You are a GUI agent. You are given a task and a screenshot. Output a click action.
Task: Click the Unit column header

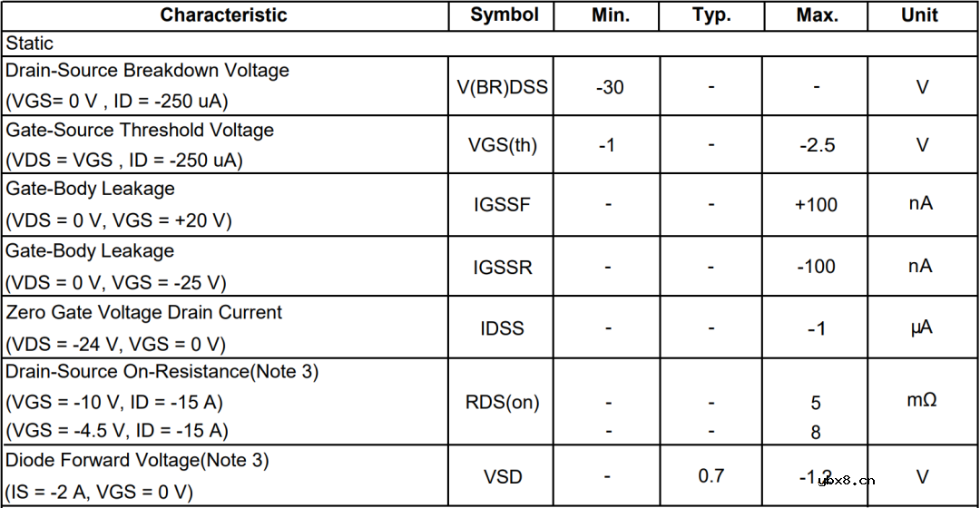coord(919,15)
